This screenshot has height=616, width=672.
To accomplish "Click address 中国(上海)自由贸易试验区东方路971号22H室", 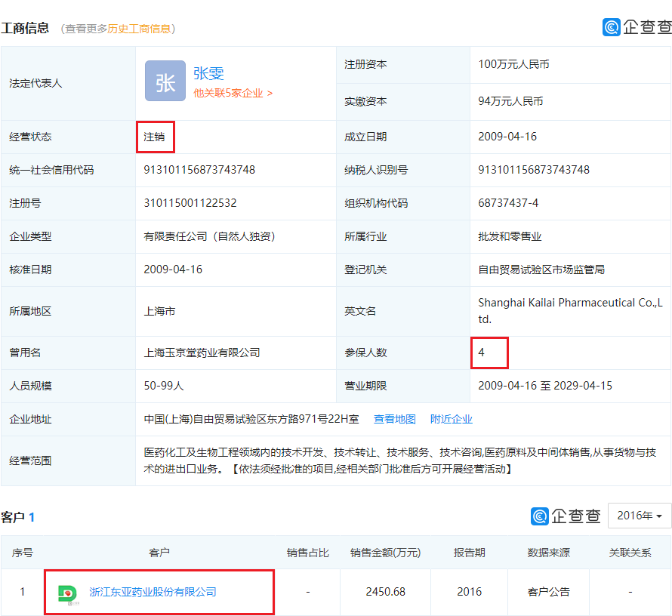I will tap(251, 419).
